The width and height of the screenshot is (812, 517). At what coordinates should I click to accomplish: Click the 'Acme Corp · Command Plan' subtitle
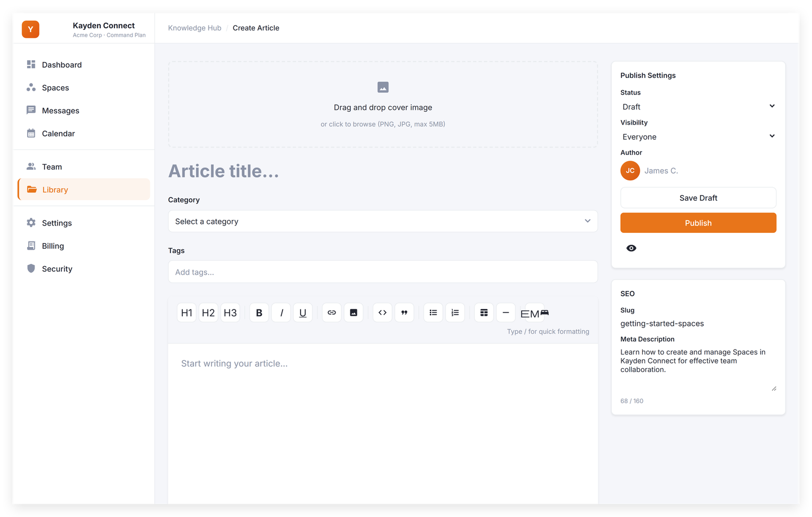[109, 35]
